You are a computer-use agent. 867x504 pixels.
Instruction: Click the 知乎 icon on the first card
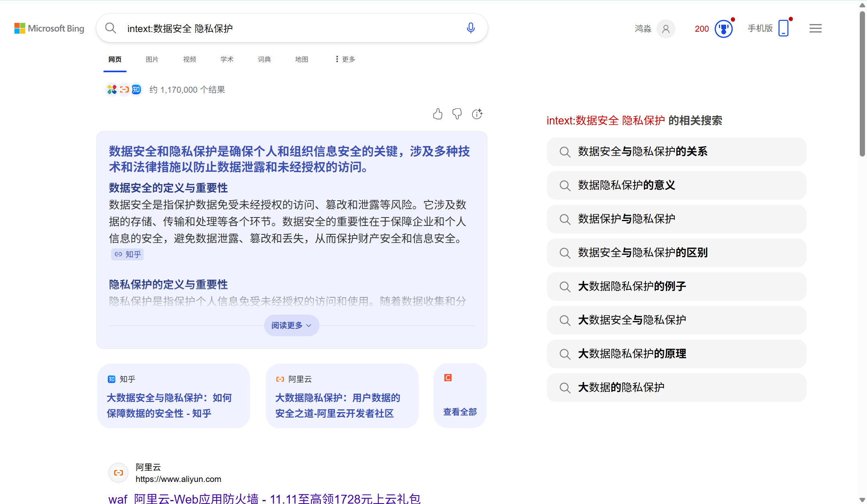click(111, 379)
